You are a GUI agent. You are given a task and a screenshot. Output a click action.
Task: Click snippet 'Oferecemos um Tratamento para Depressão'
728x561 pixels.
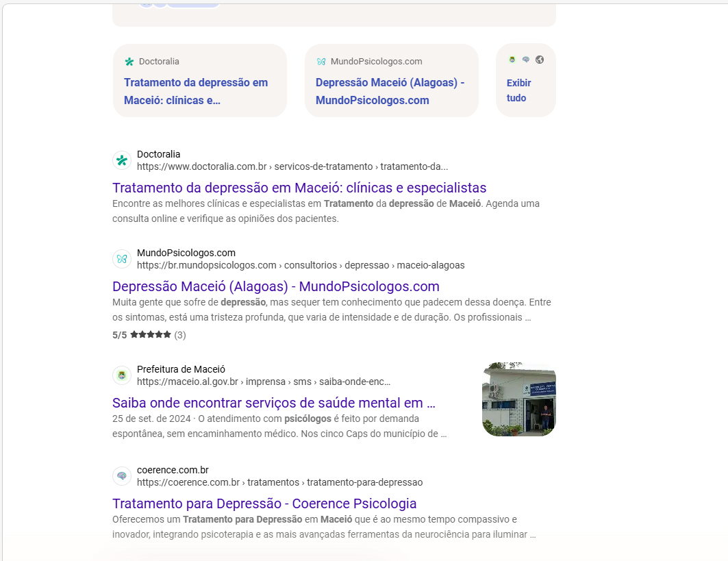pyautogui.click(x=324, y=527)
